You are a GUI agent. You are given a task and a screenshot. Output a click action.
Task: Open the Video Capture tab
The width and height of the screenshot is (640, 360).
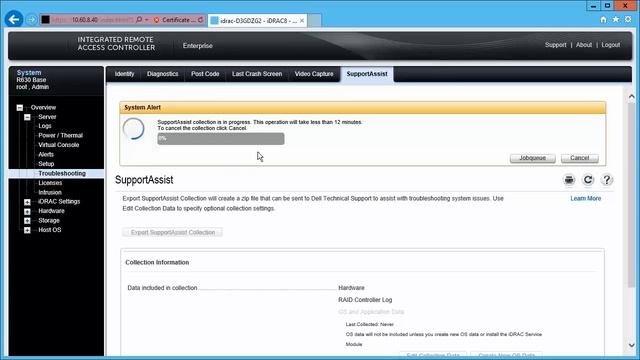coord(314,74)
